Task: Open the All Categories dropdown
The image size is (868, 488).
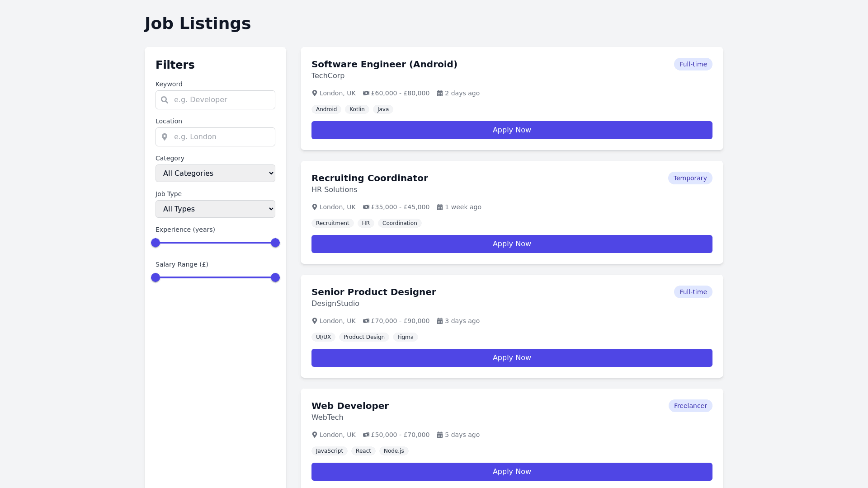Action: pyautogui.click(x=215, y=174)
